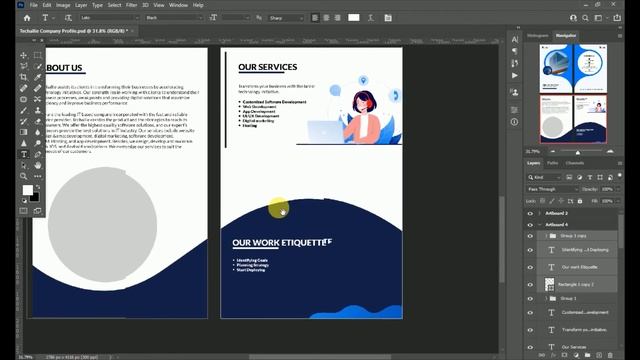The width and height of the screenshot is (640, 360).
Task: Swap foreground and background colors
Action: pos(38,187)
